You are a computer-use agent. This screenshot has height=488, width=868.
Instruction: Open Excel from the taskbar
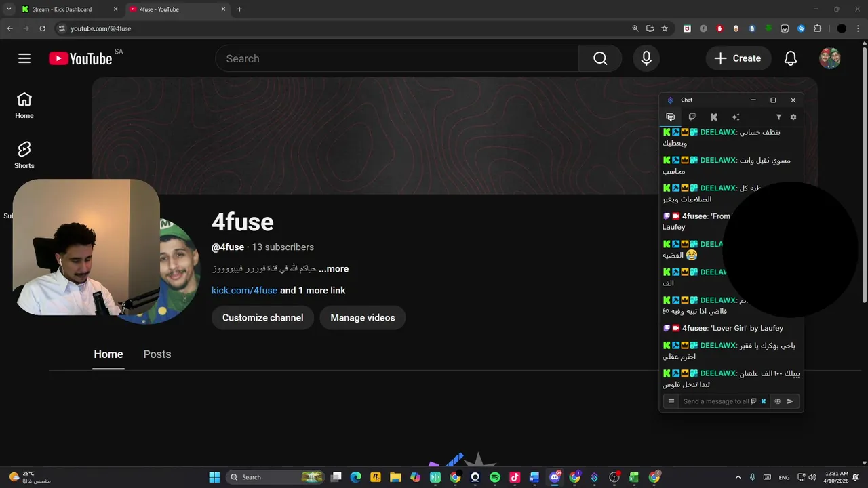tap(634, 477)
